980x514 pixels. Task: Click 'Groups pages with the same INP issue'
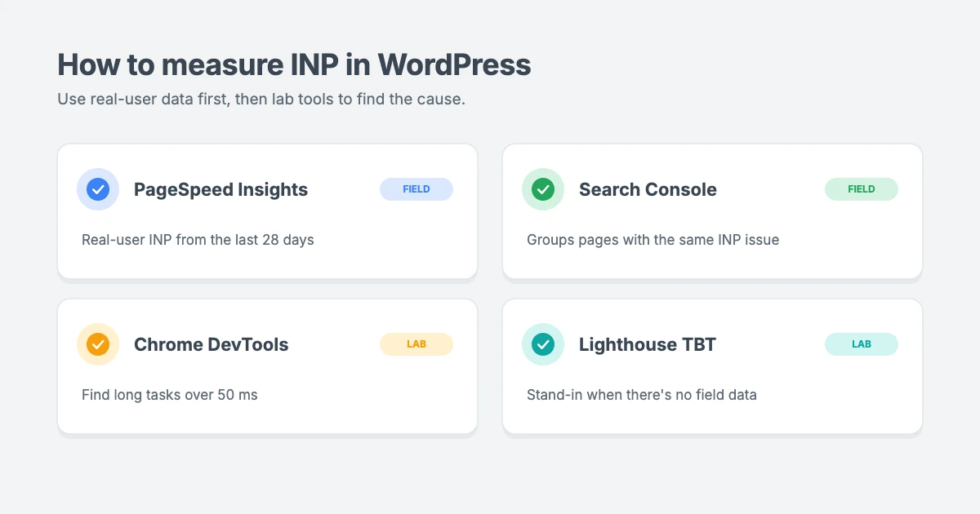pyautogui.click(x=653, y=240)
